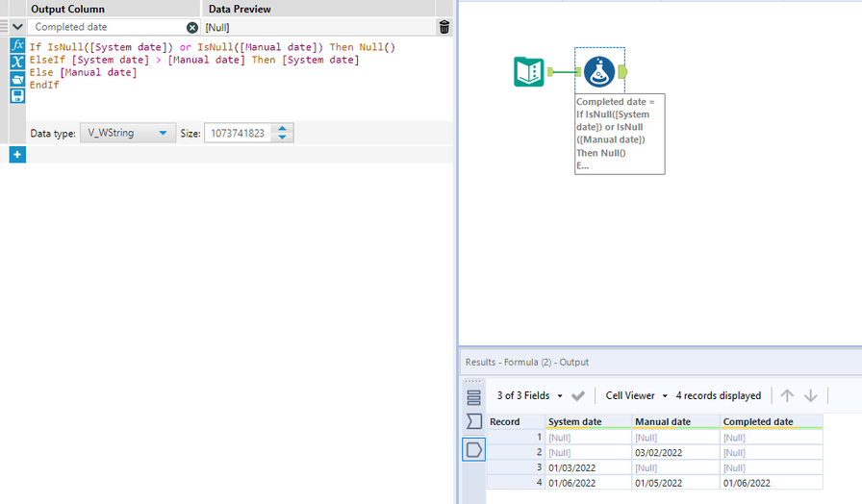Click the Output Column header
This screenshot has height=504, width=862.
[67, 9]
